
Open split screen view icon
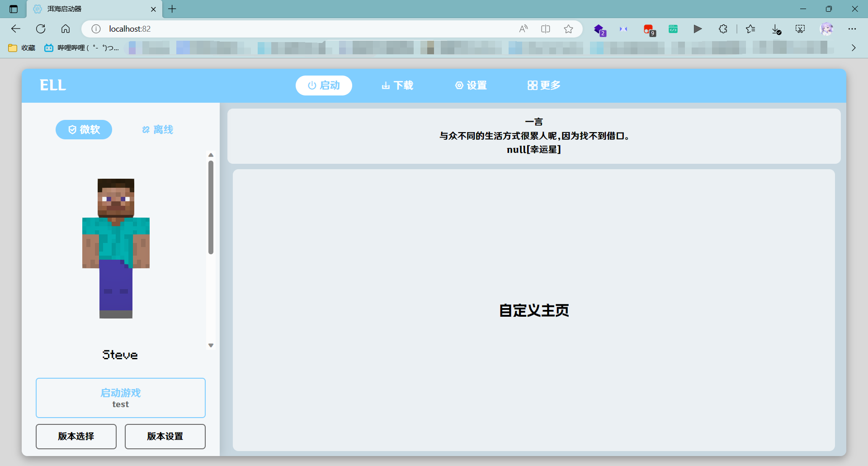pos(546,29)
